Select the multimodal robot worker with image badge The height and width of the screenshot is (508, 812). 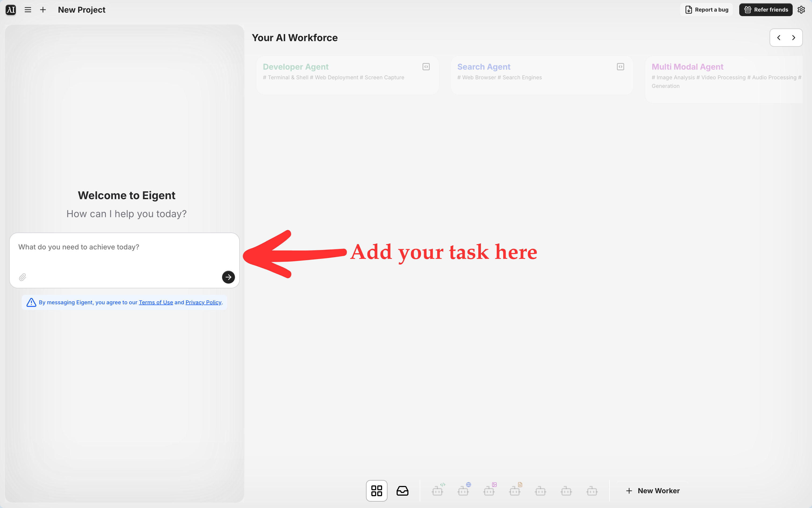(x=490, y=490)
